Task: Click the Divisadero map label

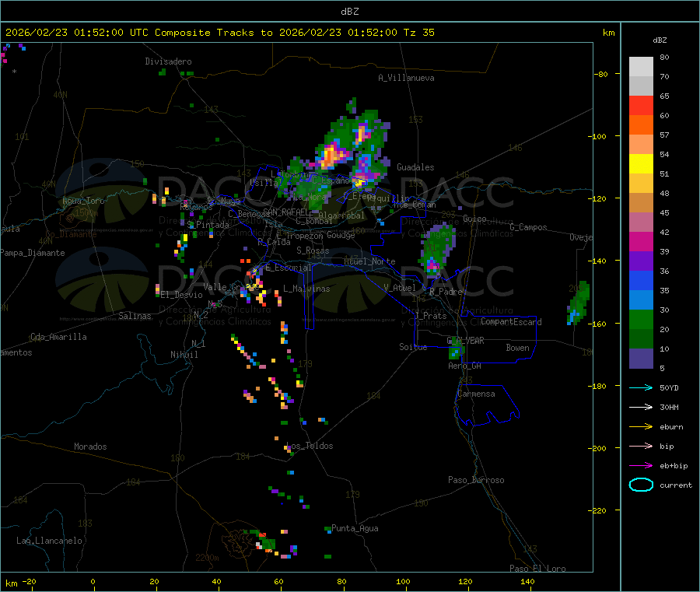Action: coord(168,61)
